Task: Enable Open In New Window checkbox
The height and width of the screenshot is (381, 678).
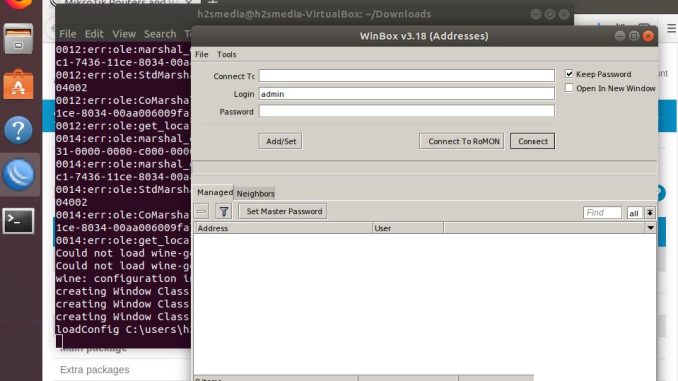Action: click(x=569, y=88)
